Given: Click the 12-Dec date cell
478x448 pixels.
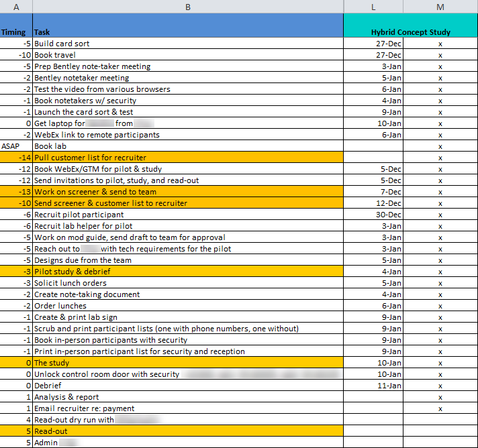Looking at the screenshot, I should (373, 203).
